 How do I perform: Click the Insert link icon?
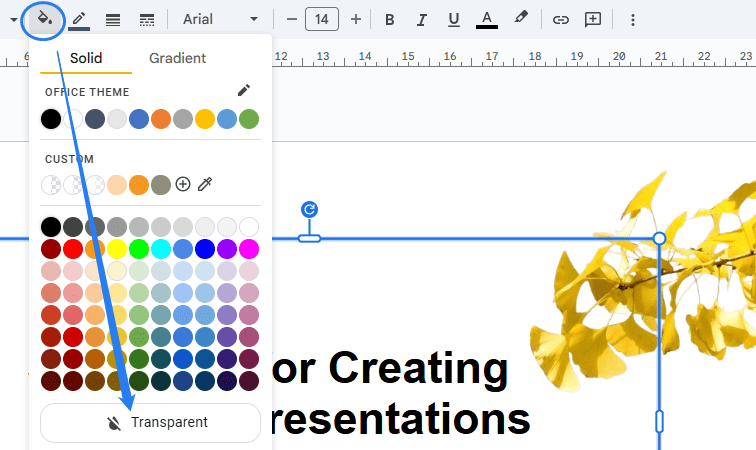560,20
